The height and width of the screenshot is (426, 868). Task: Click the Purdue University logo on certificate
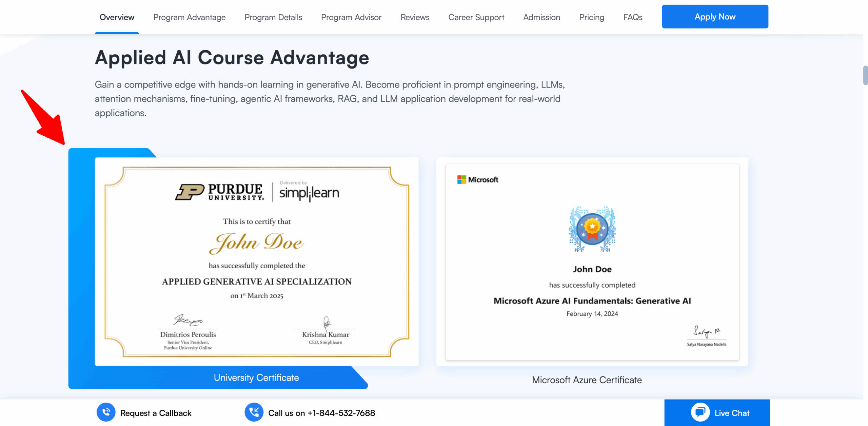click(219, 192)
